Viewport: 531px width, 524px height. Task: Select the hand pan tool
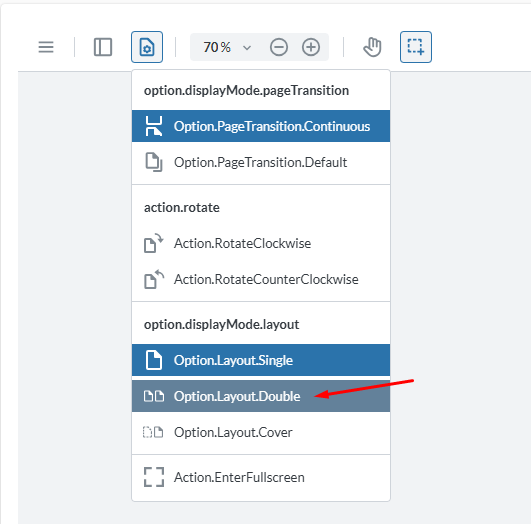[x=373, y=47]
